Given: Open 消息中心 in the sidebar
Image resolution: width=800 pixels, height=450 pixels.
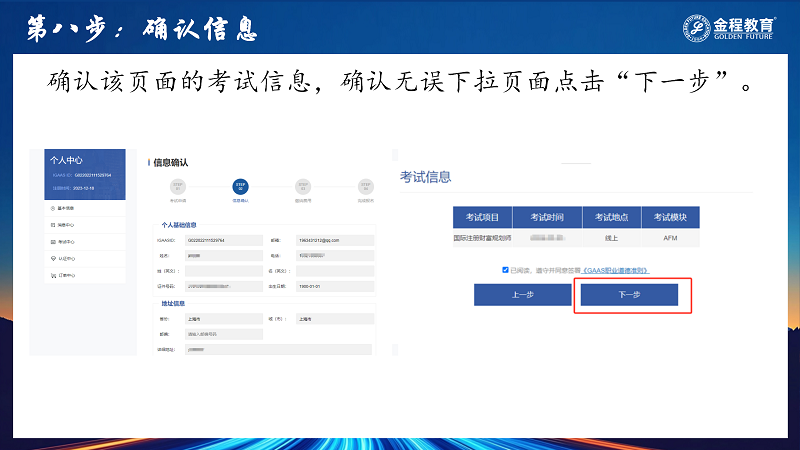Looking at the screenshot, I should tap(85, 225).
